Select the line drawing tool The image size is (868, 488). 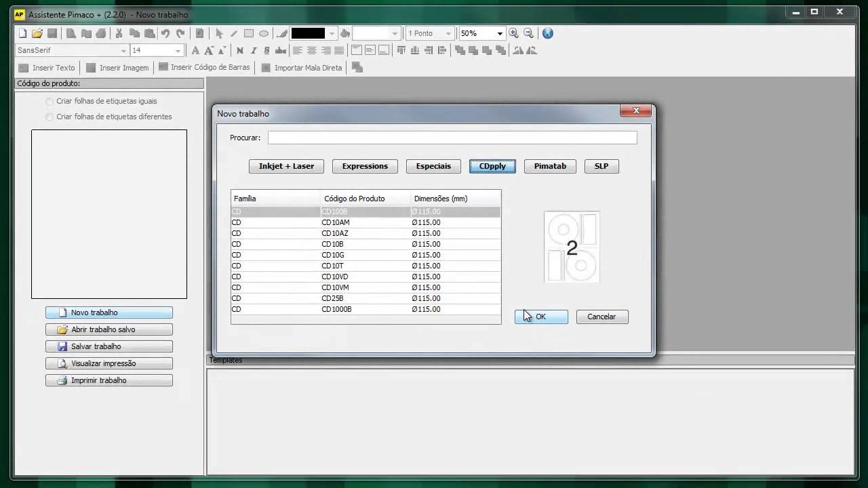click(234, 33)
